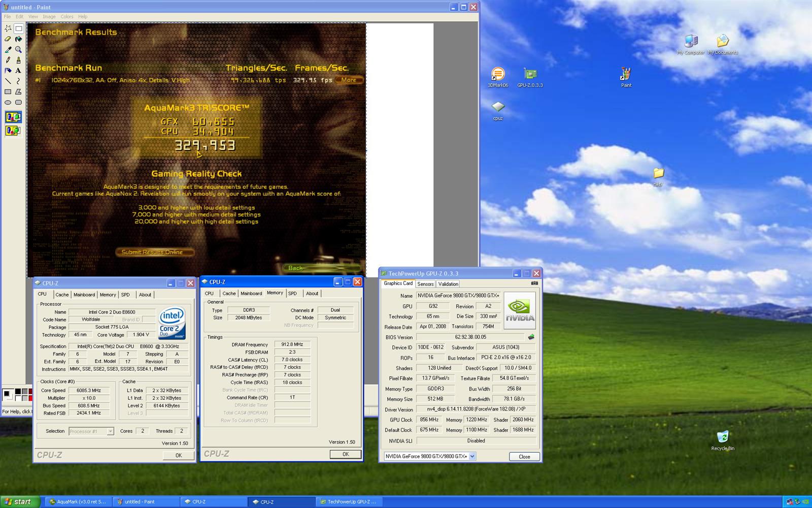Image resolution: width=812 pixels, height=508 pixels.
Task: Click the foreground/background color indicator box
Action: click(8, 395)
